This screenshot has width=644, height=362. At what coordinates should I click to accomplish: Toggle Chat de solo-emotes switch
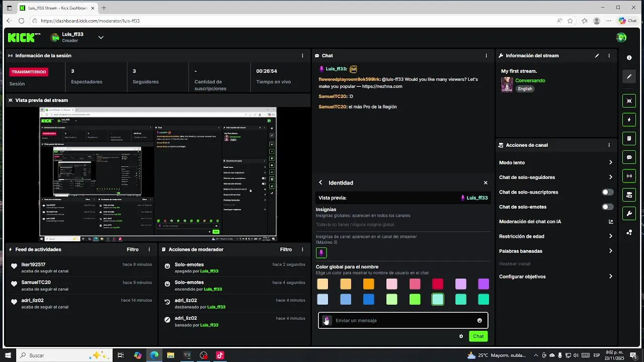pos(608,207)
